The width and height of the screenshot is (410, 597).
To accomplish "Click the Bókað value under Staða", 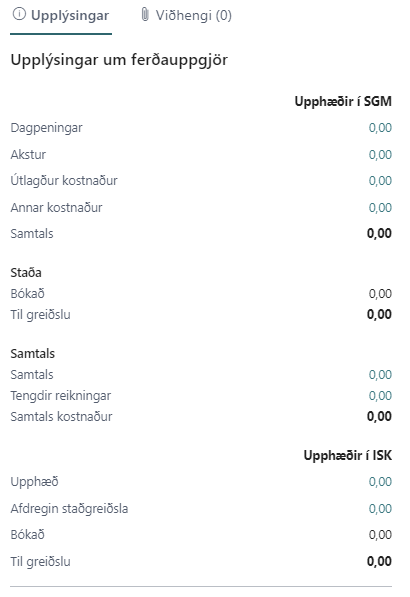I will coord(380,294).
